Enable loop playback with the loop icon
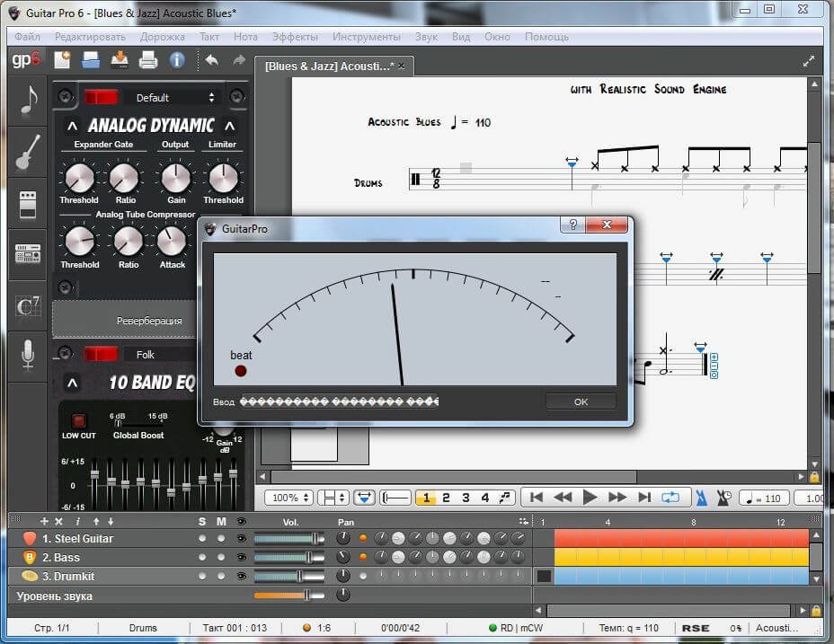This screenshot has width=834, height=644. pyautogui.click(x=670, y=498)
